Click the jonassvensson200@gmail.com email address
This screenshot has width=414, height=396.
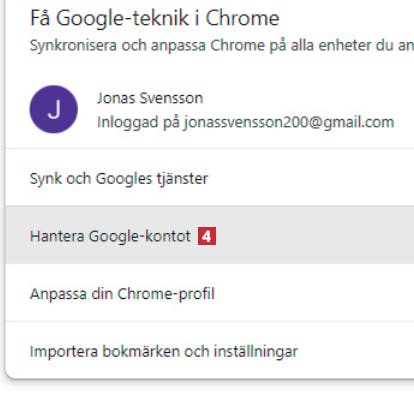289,123
